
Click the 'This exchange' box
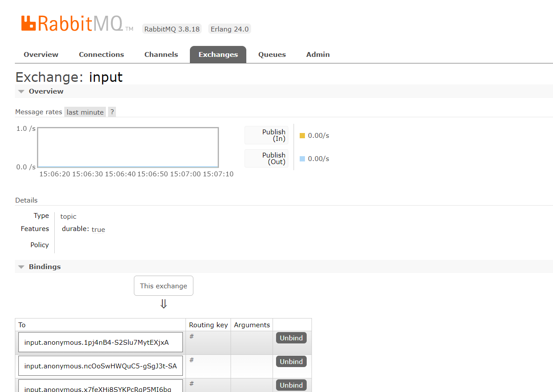click(164, 286)
